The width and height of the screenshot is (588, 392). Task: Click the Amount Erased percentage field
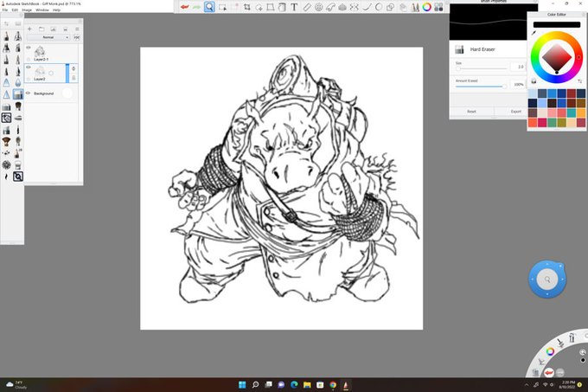coord(518,85)
